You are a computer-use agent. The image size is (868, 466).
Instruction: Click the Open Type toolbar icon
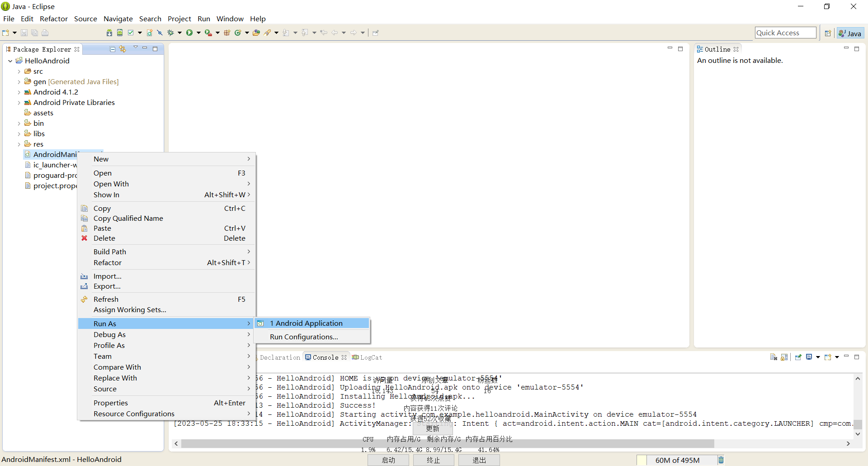click(256, 33)
